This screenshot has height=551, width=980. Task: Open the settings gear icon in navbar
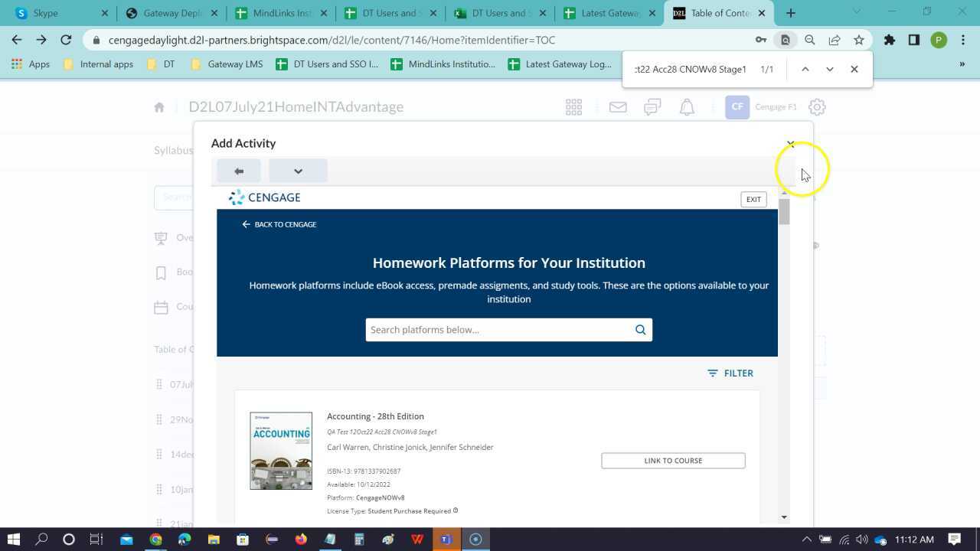(x=817, y=107)
